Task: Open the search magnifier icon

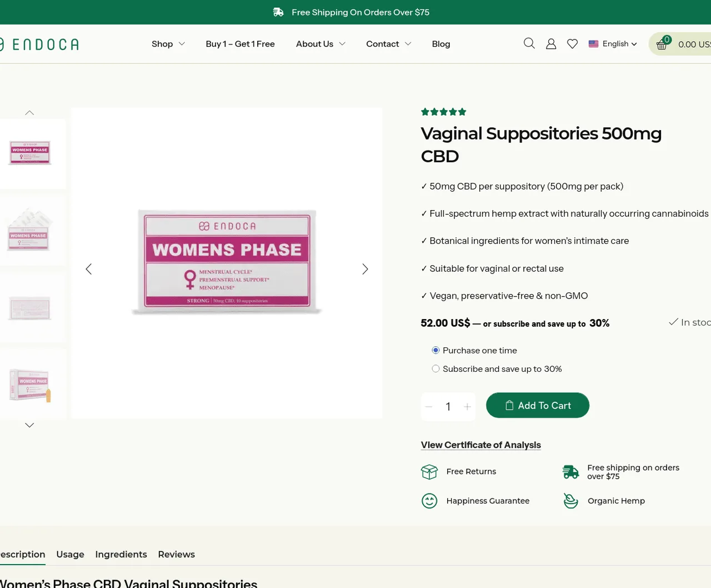Action: coord(529,43)
